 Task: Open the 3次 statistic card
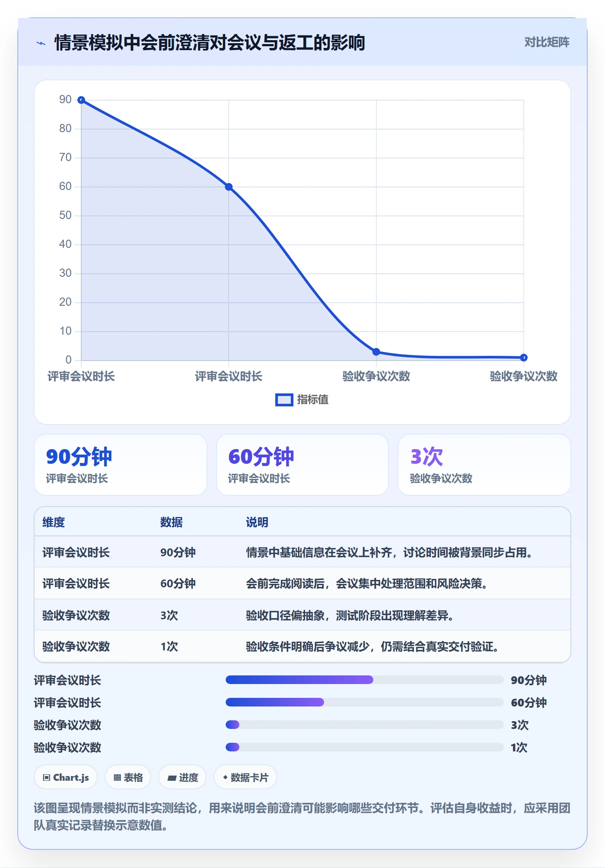pos(484,465)
